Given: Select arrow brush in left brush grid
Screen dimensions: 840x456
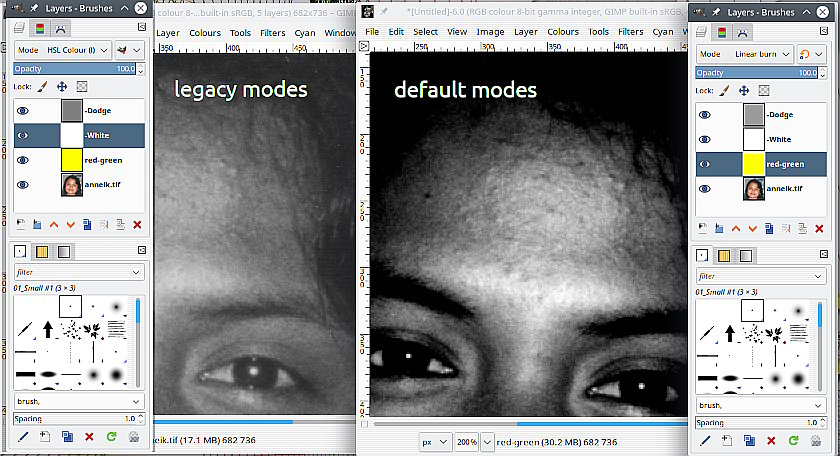Looking at the screenshot, I should [48, 329].
